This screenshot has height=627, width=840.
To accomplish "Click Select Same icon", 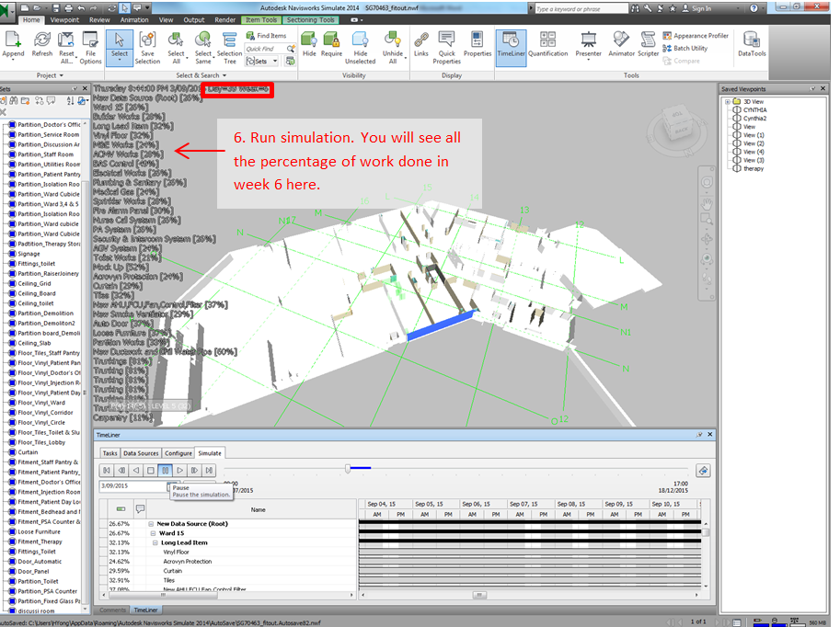I will pos(203,47).
